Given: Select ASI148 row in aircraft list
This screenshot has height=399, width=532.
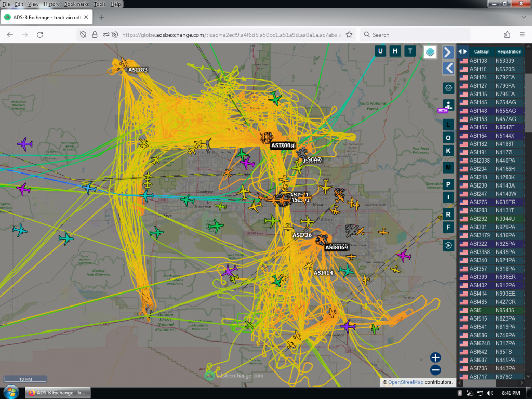Looking at the screenshot, I should (491, 111).
